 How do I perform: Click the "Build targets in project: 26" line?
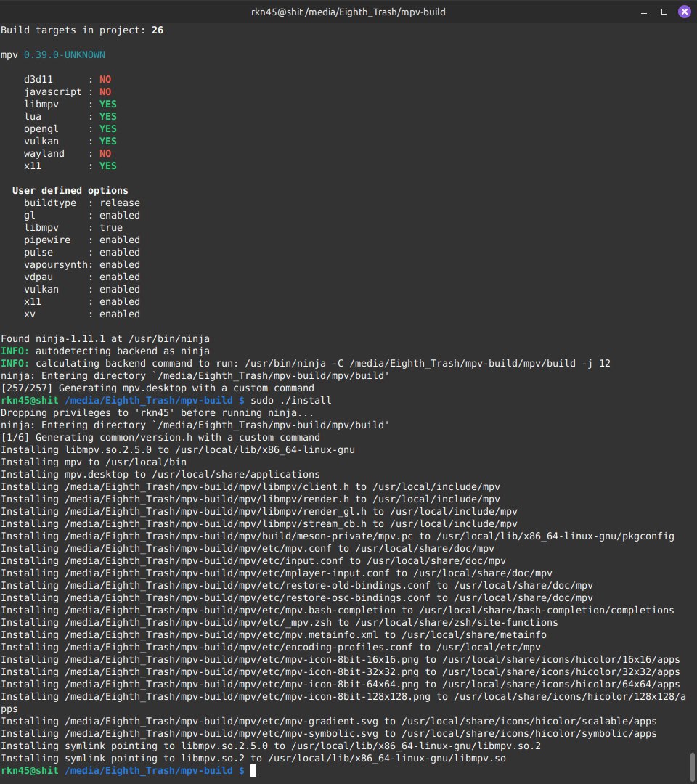(82, 30)
